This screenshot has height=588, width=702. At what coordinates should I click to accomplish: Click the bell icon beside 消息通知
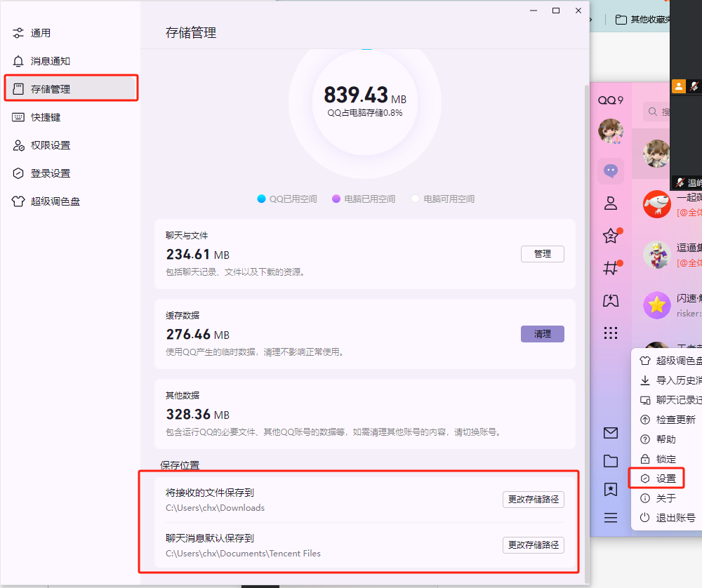coord(18,61)
